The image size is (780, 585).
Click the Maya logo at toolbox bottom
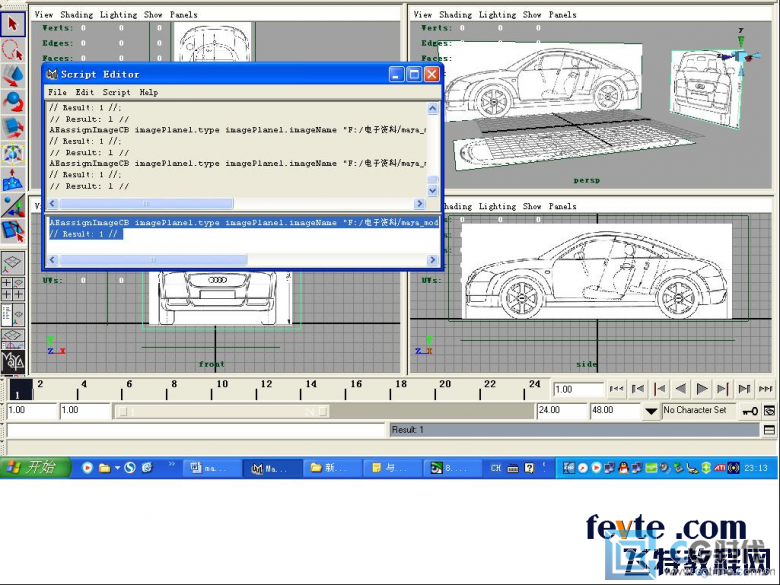tap(13, 362)
